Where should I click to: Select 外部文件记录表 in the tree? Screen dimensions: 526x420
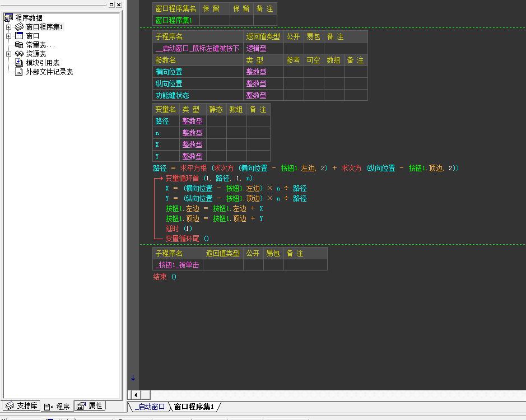coord(50,72)
